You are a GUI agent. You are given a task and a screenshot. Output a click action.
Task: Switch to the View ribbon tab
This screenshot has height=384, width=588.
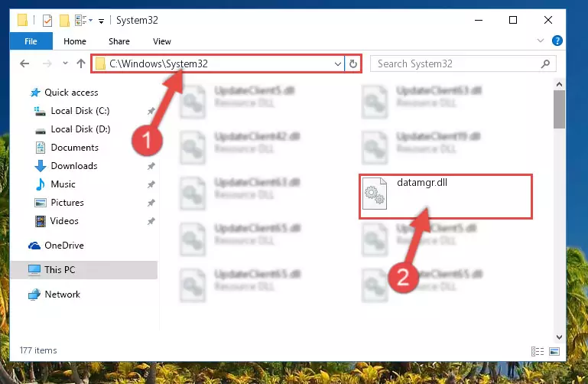(162, 41)
